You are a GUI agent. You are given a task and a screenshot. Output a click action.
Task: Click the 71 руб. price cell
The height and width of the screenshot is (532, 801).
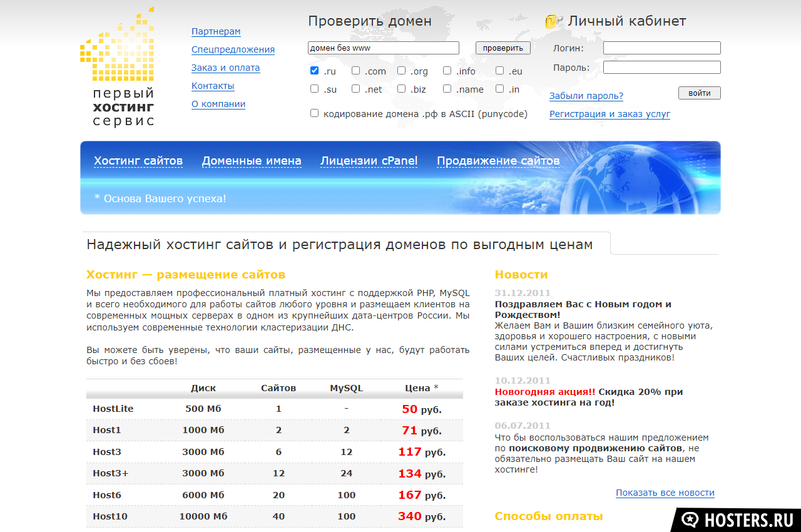[422, 431]
